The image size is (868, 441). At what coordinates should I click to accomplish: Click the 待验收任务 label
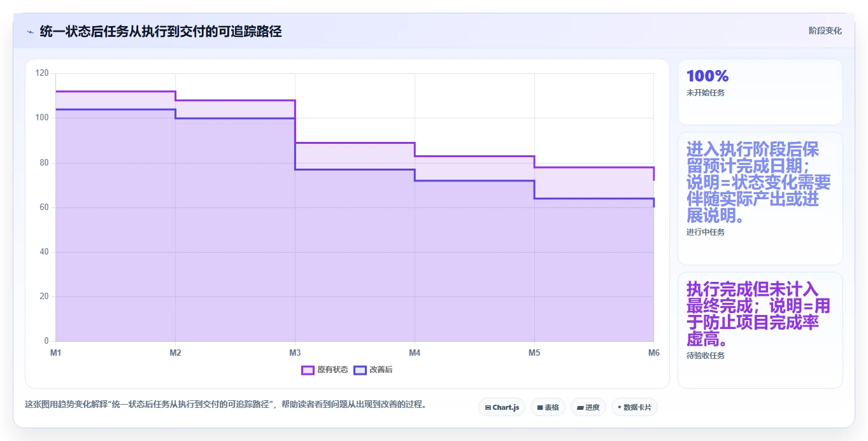pos(706,356)
